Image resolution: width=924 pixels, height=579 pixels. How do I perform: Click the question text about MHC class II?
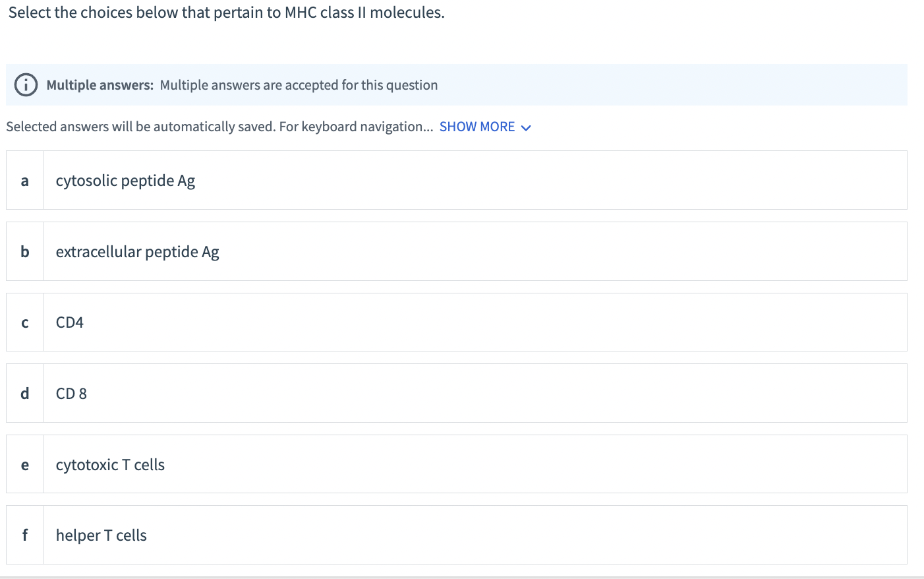click(227, 12)
